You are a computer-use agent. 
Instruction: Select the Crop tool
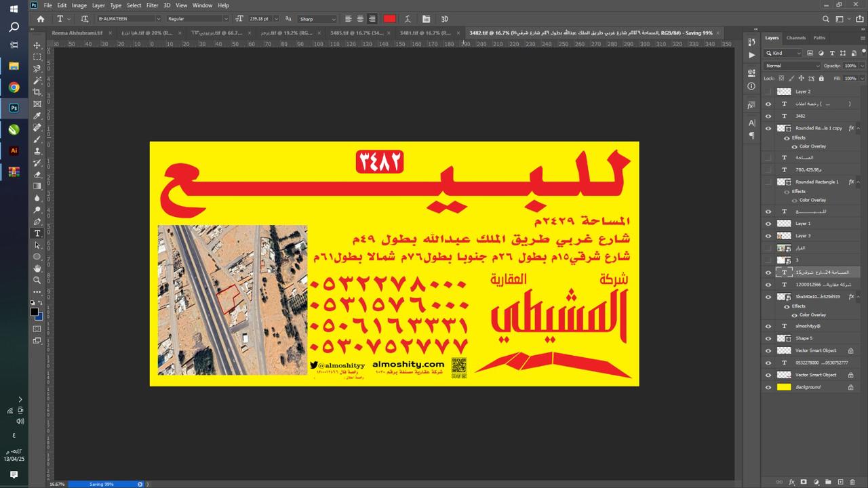click(x=37, y=92)
